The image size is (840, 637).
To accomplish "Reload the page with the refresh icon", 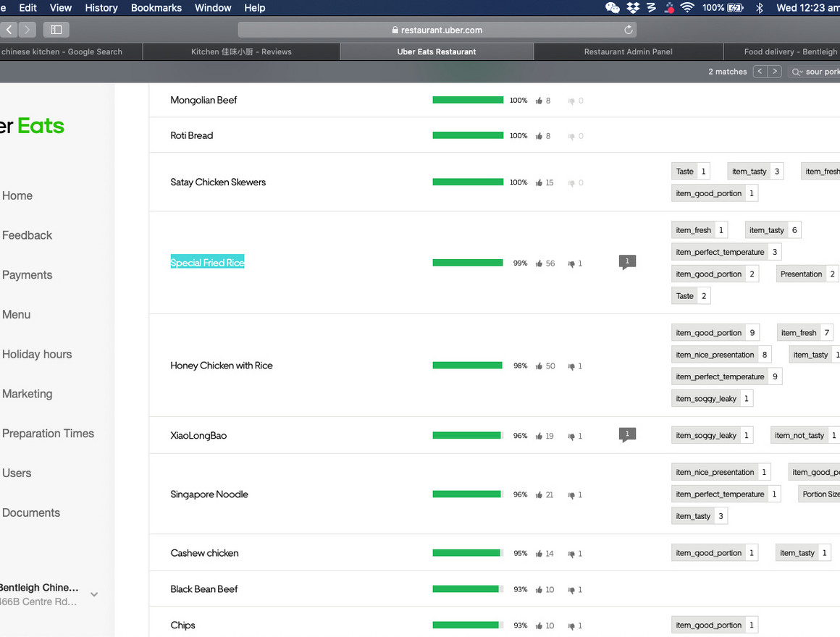I will (x=628, y=30).
